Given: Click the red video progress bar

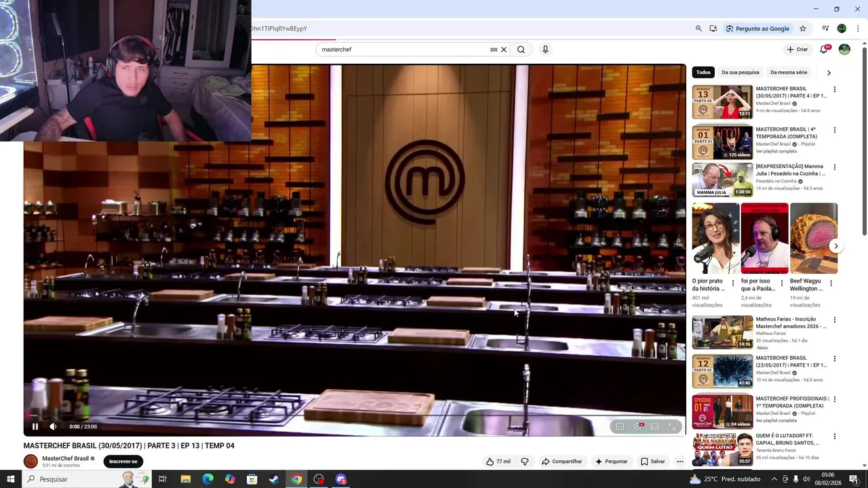Looking at the screenshot, I should pos(355,415).
